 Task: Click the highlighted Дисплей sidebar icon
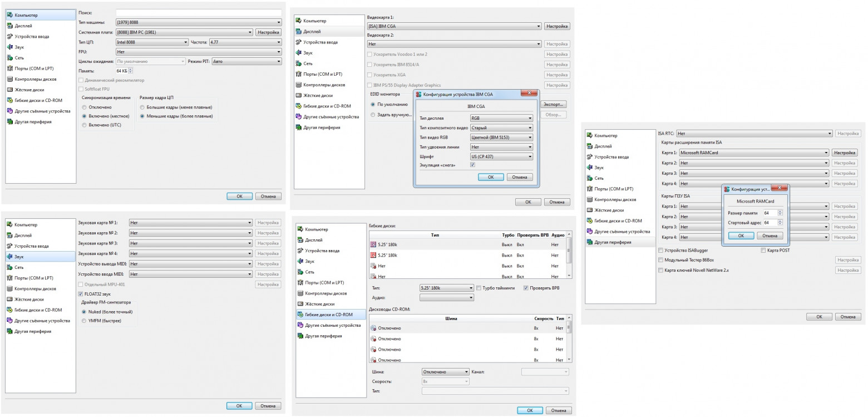coord(299,31)
